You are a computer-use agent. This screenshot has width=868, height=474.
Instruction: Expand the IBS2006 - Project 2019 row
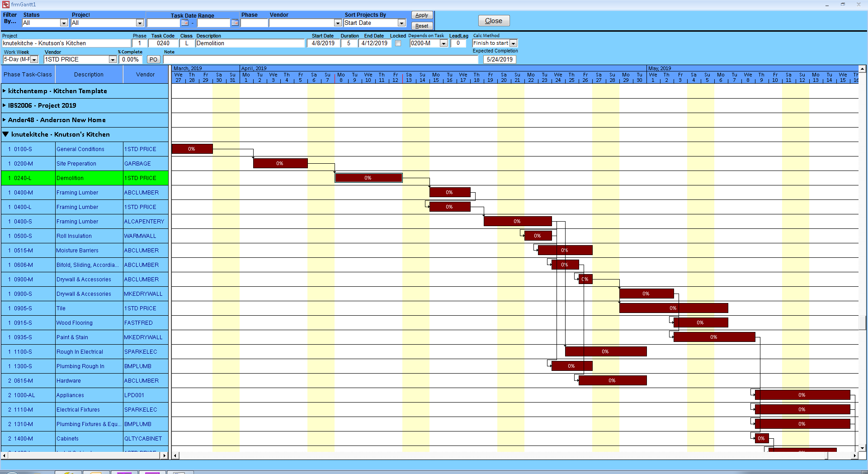tap(5, 105)
